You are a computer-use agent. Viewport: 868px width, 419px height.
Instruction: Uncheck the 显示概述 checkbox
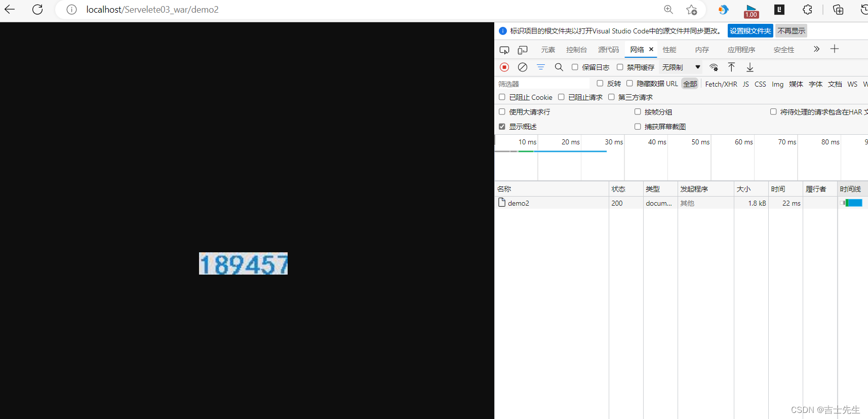[502, 126]
